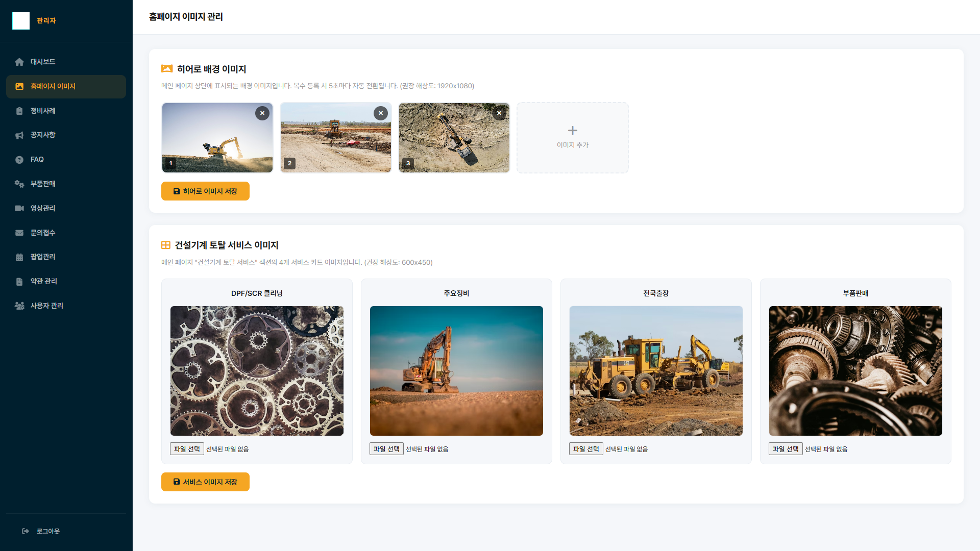Click the logout arrow icon
The height and width of the screenshot is (551, 980).
tap(26, 531)
